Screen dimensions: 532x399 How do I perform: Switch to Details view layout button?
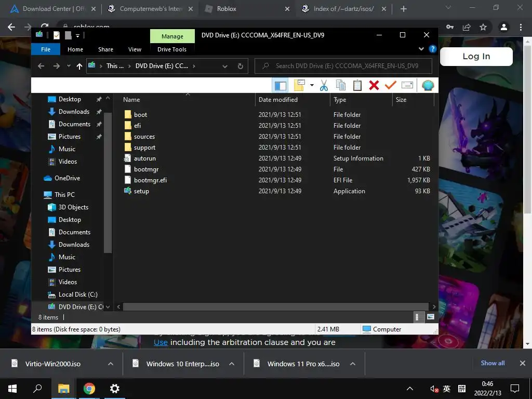pyautogui.click(x=419, y=317)
